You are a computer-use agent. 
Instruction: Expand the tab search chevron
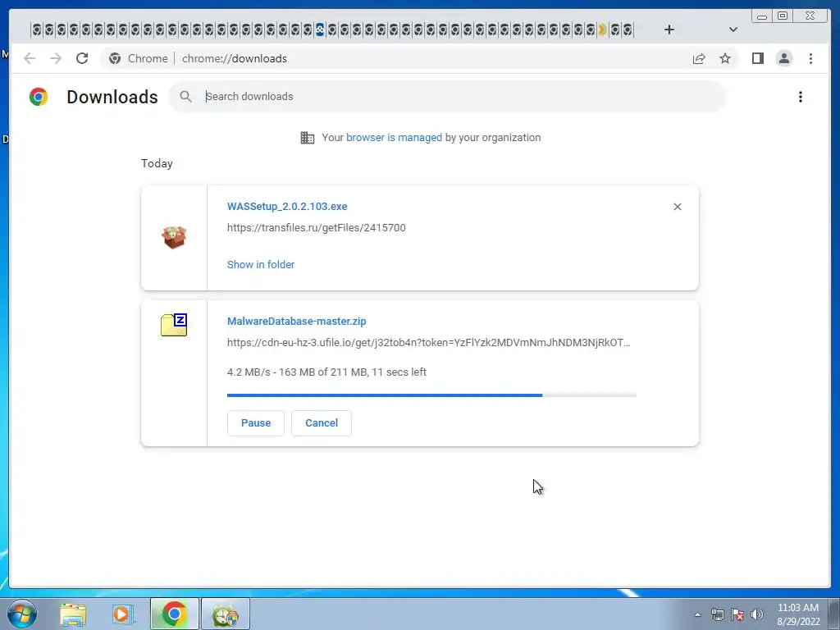[x=733, y=30]
